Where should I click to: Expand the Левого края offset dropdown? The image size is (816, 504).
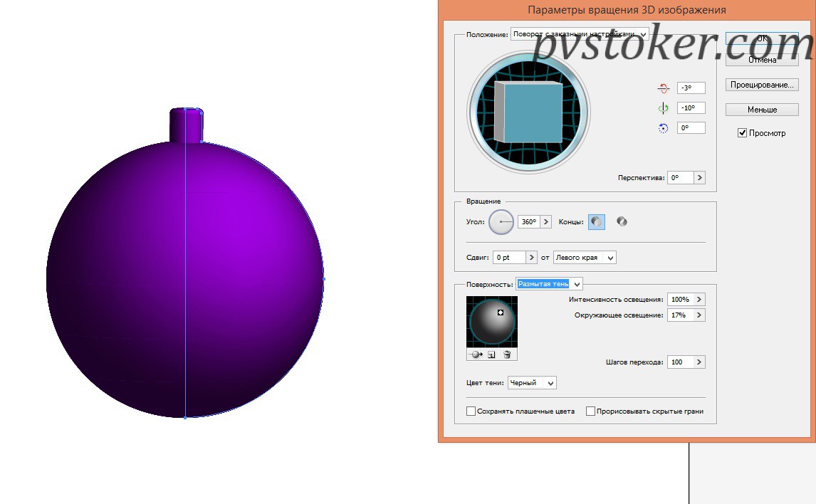[x=585, y=258]
